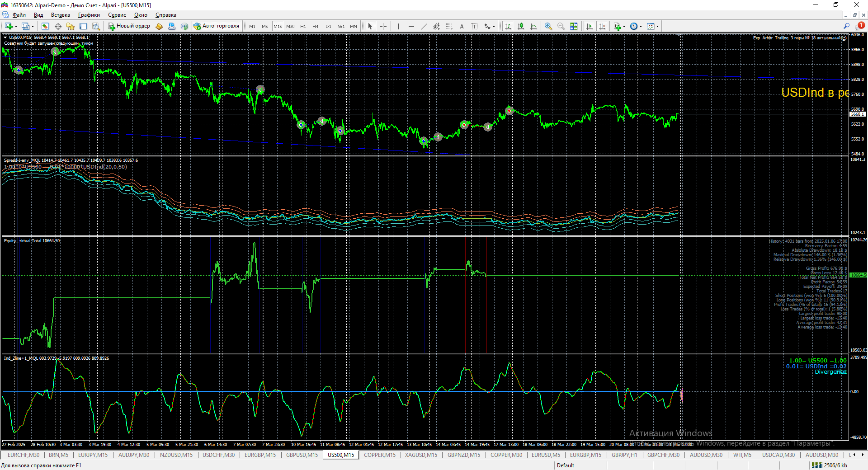The height and width of the screenshot is (470, 868).
Task: Expand the periods dropdown arrow
Action: (641, 26)
